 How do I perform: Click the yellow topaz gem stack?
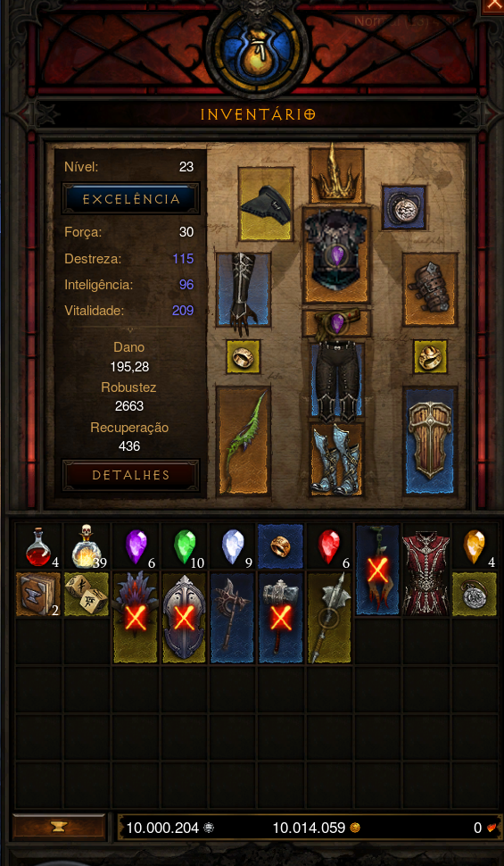475,546
